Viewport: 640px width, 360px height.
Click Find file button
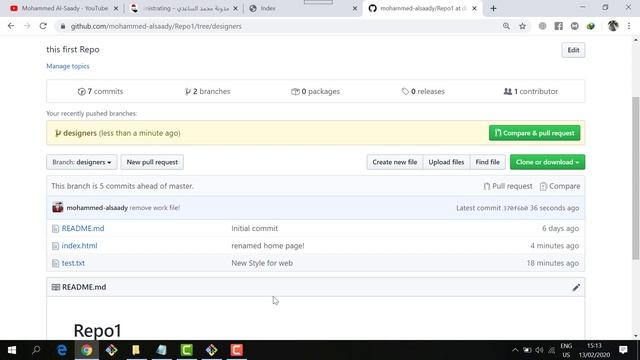point(487,162)
